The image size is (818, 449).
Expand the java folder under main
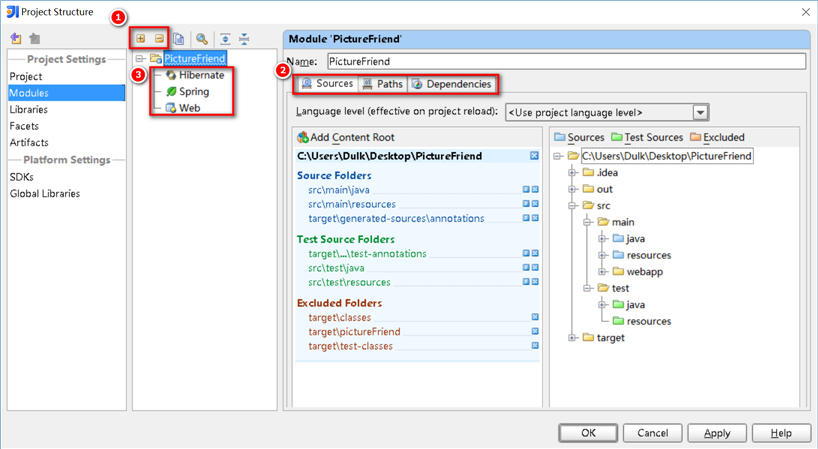tap(602, 239)
